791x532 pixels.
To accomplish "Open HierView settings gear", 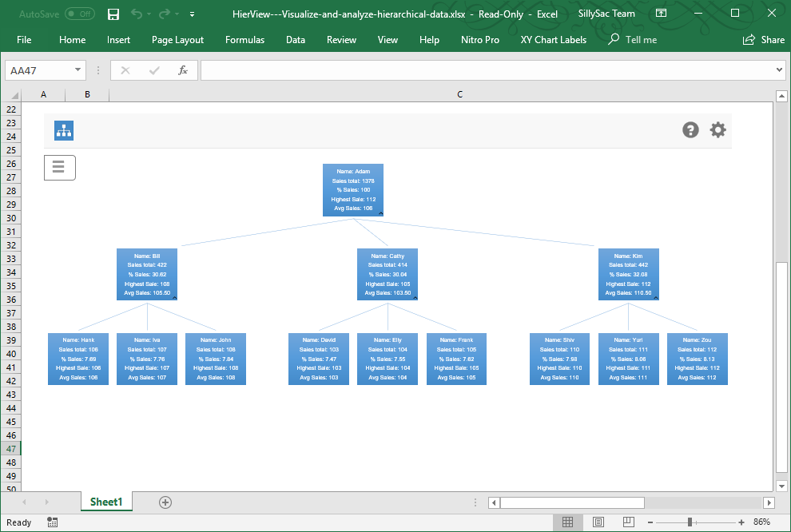I will (718, 130).
